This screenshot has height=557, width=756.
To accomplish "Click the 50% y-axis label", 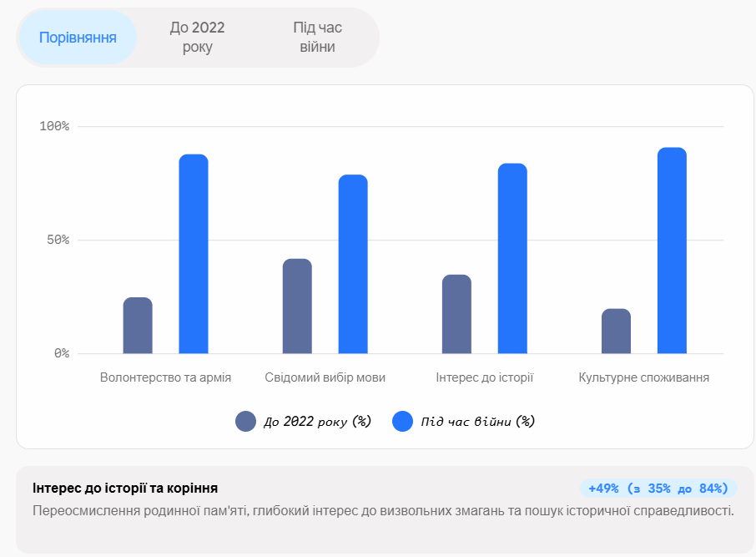I will point(58,240).
